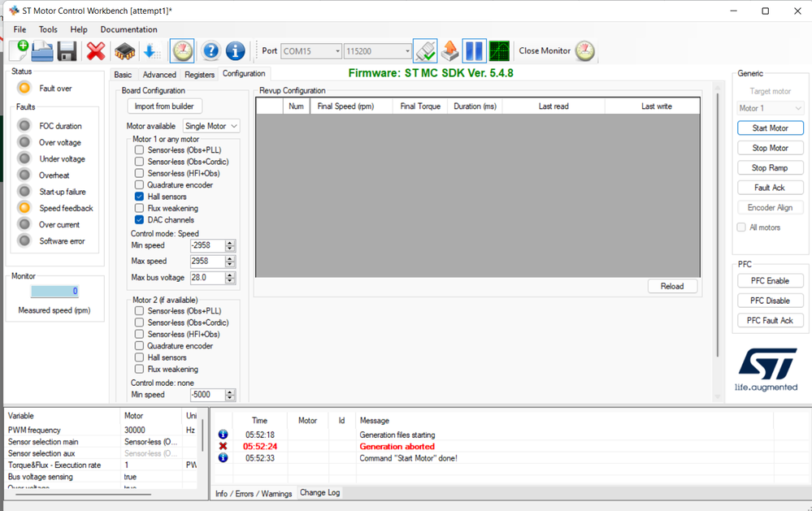Click the red X delete icon
Image resolution: width=812 pixels, height=511 pixels.
pyautogui.click(x=96, y=50)
